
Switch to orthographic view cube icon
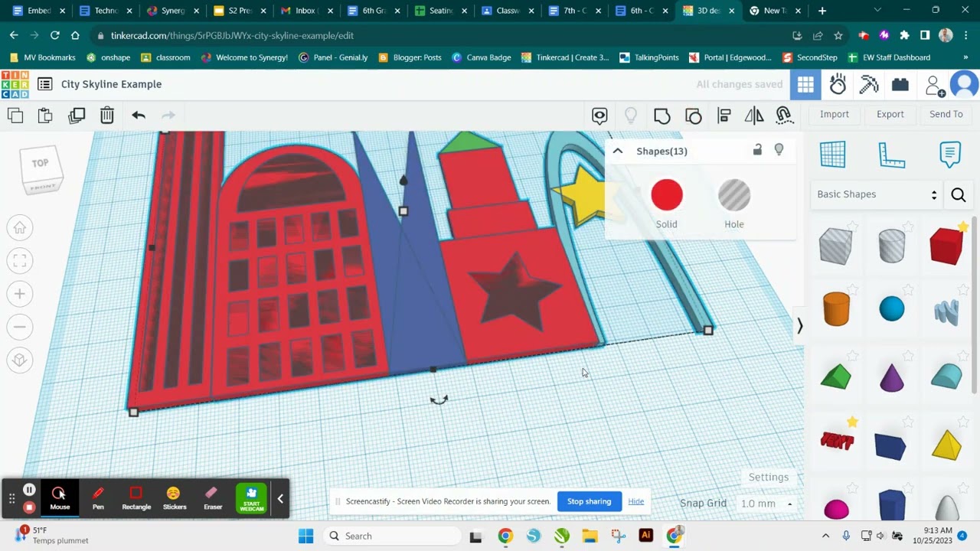(20, 360)
